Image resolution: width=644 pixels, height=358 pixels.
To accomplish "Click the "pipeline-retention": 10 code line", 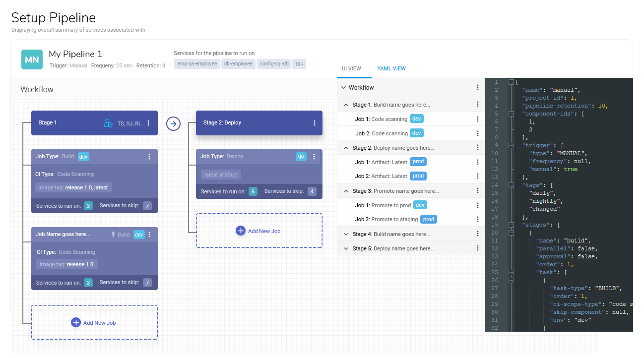I will (x=565, y=106).
